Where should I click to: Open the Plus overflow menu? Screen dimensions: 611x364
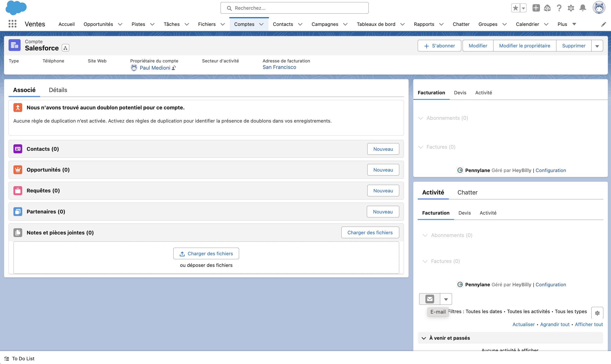point(567,24)
